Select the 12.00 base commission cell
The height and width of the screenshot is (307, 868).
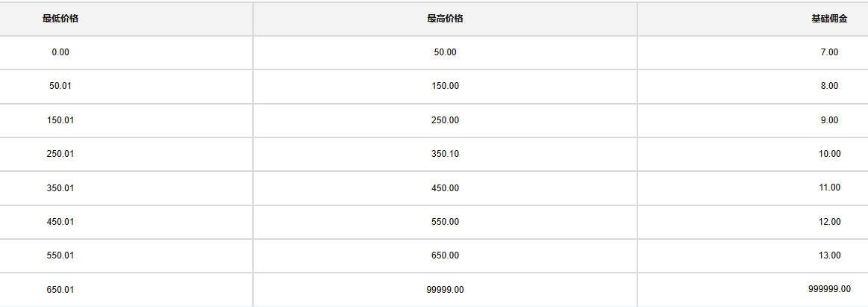tap(829, 222)
